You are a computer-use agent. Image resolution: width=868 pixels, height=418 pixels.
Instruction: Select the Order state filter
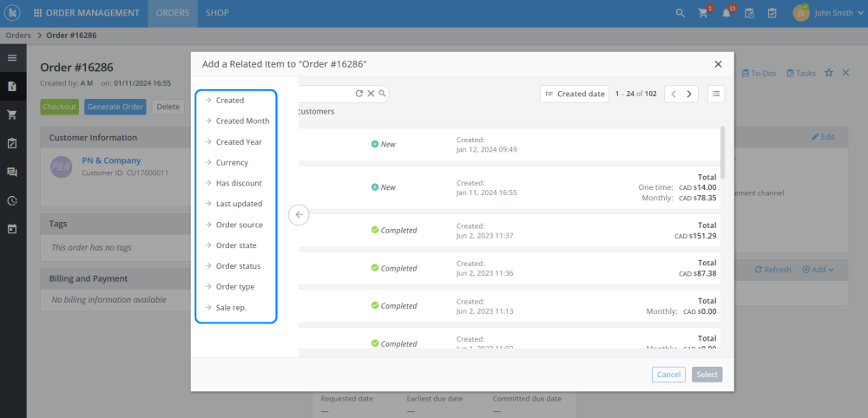[235, 245]
